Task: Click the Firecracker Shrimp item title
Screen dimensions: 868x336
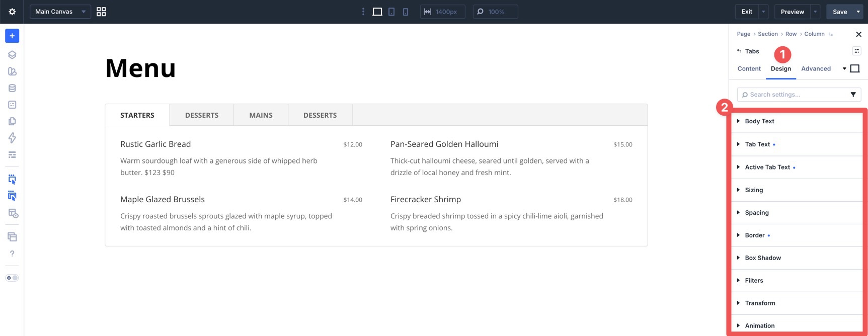Action: 426,199
